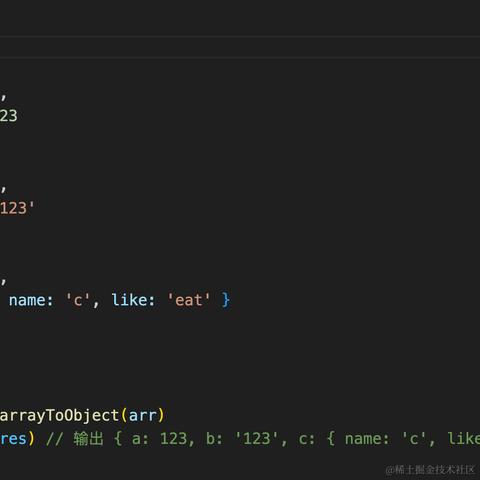Click the res variable before the comment

pos(13,439)
